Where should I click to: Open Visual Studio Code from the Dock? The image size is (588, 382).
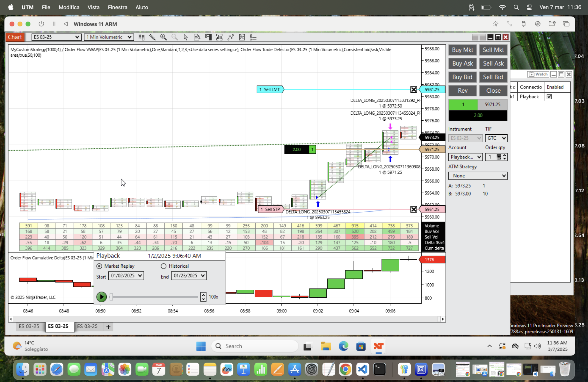pyautogui.click(x=363, y=369)
